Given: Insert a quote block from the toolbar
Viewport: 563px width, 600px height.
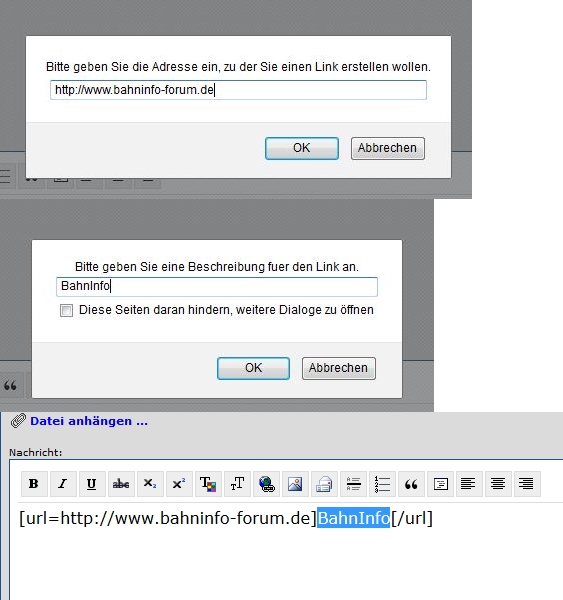Looking at the screenshot, I should (x=411, y=484).
